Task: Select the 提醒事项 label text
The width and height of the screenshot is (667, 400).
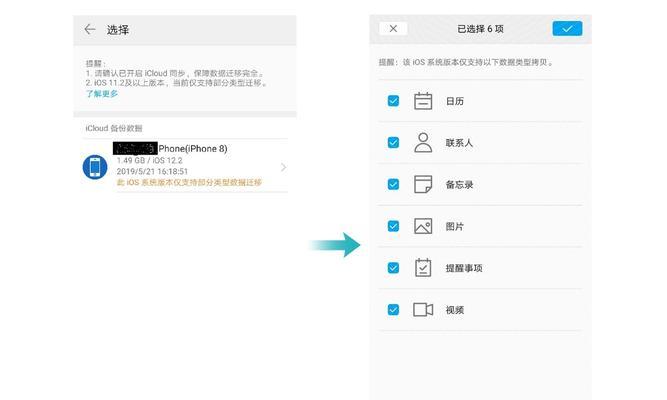Action: click(464, 268)
